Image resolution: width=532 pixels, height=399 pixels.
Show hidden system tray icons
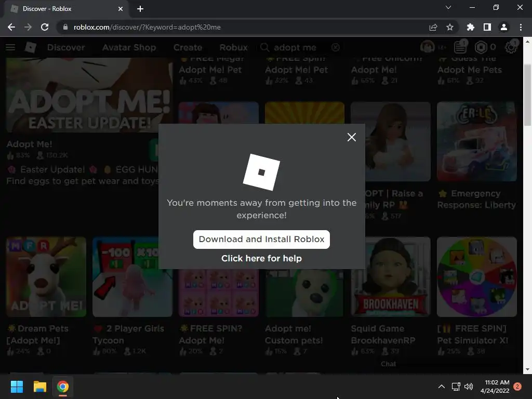pyautogui.click(x=442, y=387)
